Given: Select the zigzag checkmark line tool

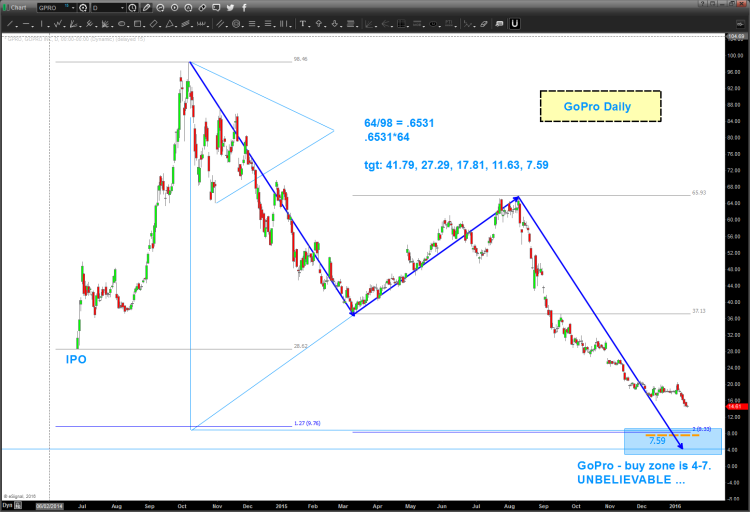Looking at the screenshot, I should (x=58, y=23).
